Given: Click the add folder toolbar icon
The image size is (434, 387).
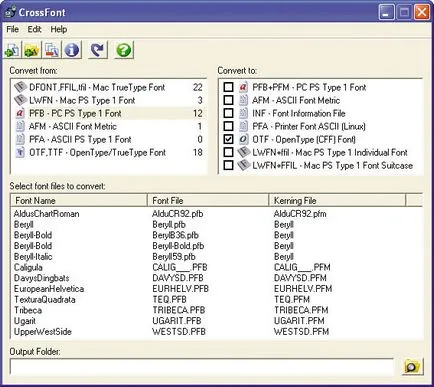Looking at the screenshot, I should click(32, 50).
